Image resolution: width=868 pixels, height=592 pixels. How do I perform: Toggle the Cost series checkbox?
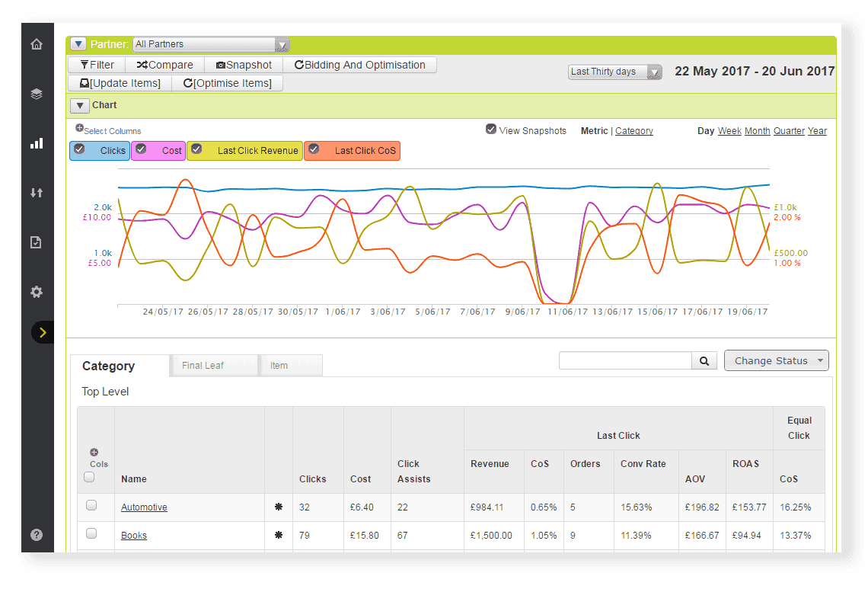coord(141,149)
